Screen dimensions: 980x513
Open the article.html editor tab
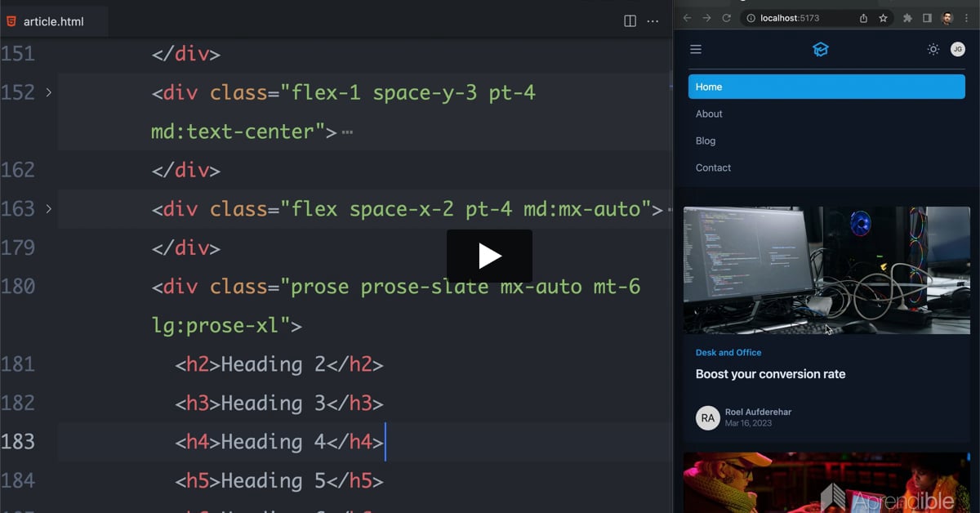(54, 21)
